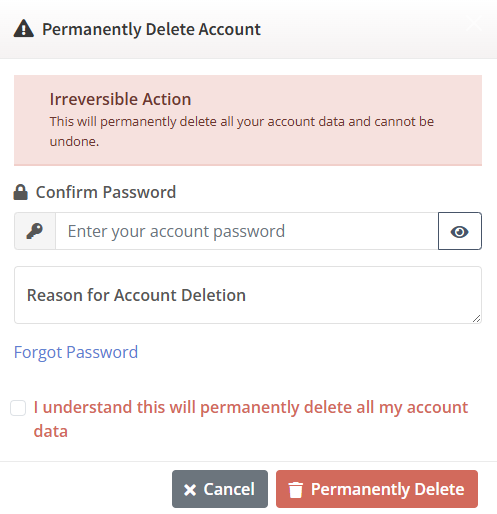Focus the account password input field
This screenshot has height=514, width=497.
point(247,231)
